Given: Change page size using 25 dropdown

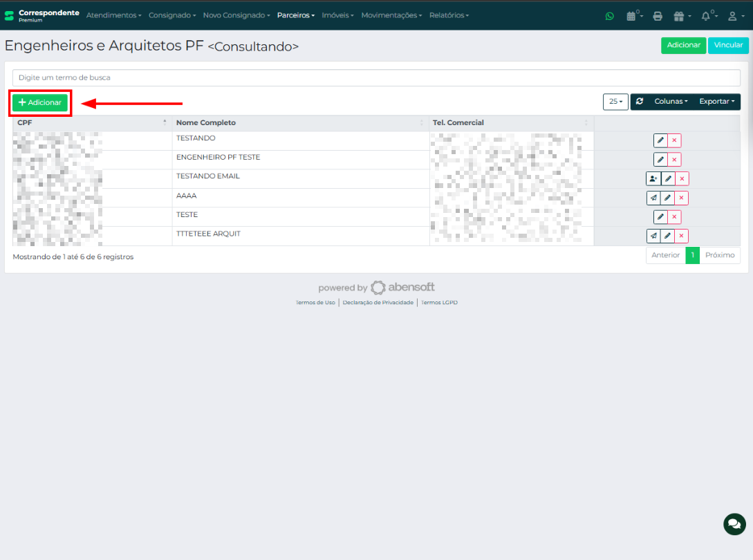Looking at the screenshot, I should tap(615, 102).
